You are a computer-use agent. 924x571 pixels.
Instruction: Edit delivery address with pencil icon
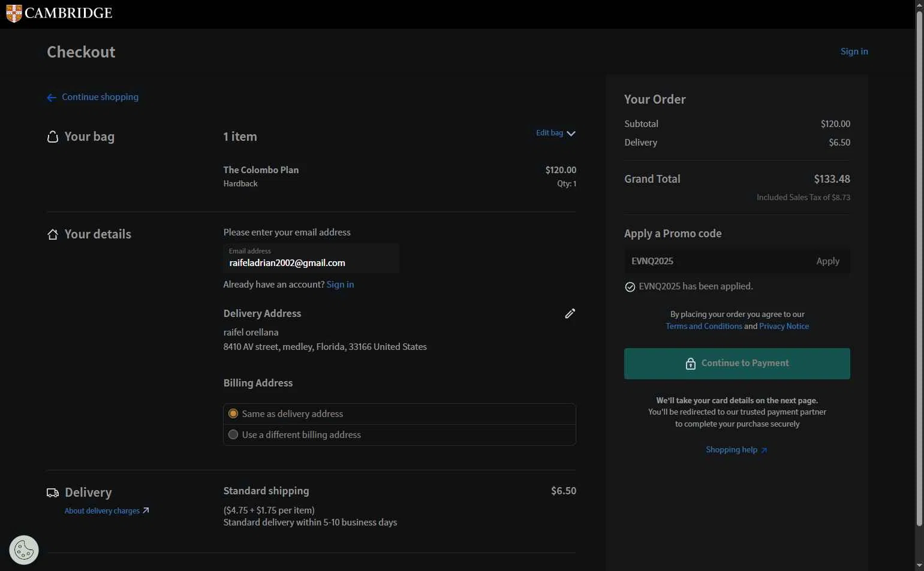570,313
